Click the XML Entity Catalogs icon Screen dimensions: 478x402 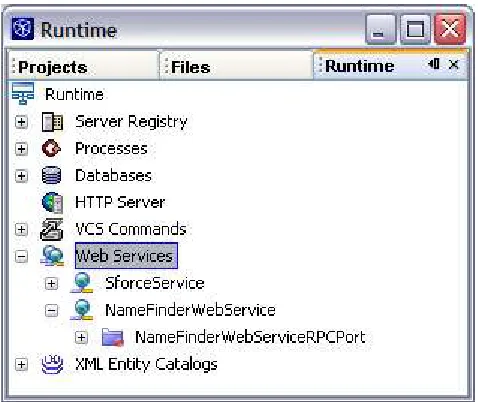click(52, 364)
